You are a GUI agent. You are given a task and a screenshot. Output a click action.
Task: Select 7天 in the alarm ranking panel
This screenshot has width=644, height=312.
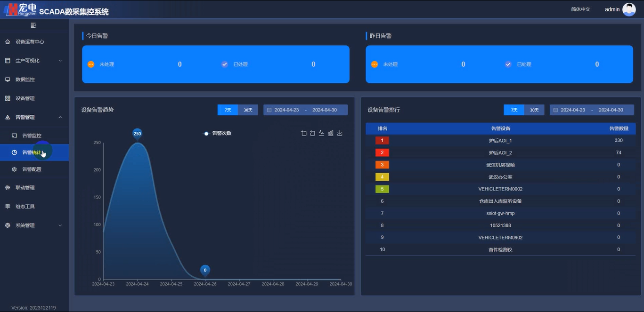tap(514, 110)
